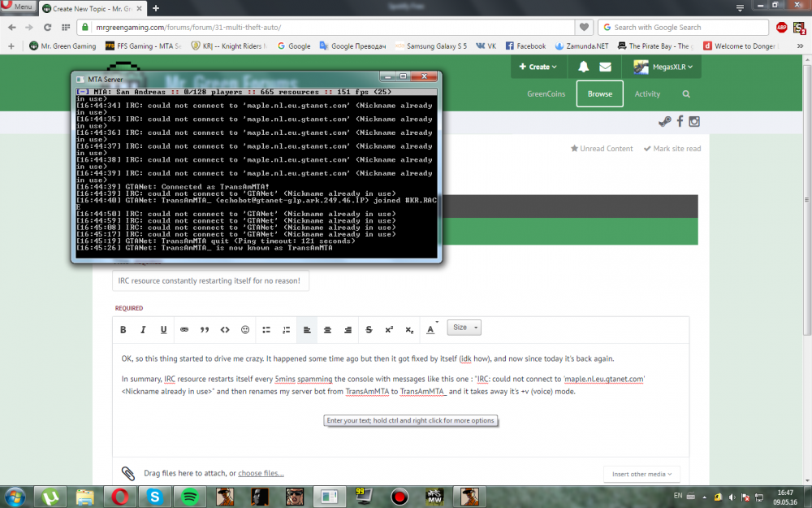812x508 pixels.
Task: Expand the Size dropdown in the editor
Action: [465, 328]
